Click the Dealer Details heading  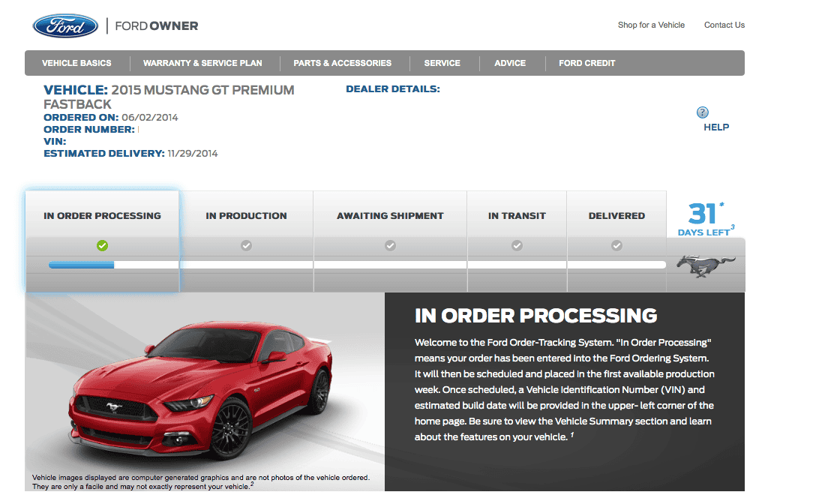tap(393, 89)
